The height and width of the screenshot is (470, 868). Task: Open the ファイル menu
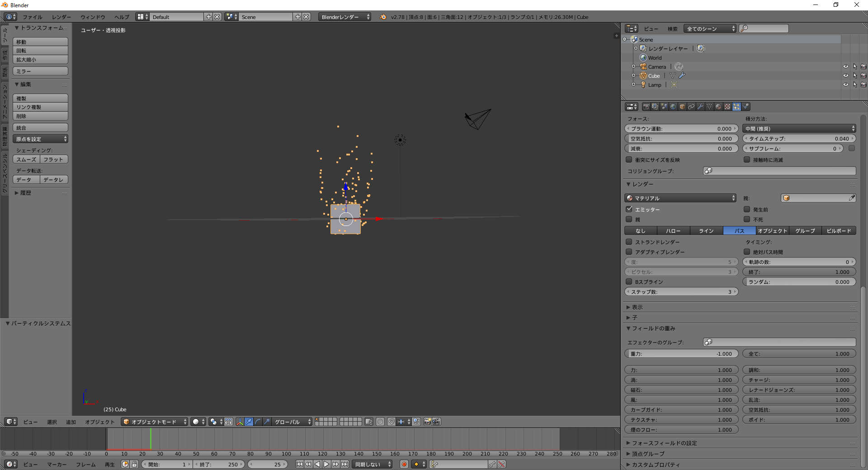(33, 17)
